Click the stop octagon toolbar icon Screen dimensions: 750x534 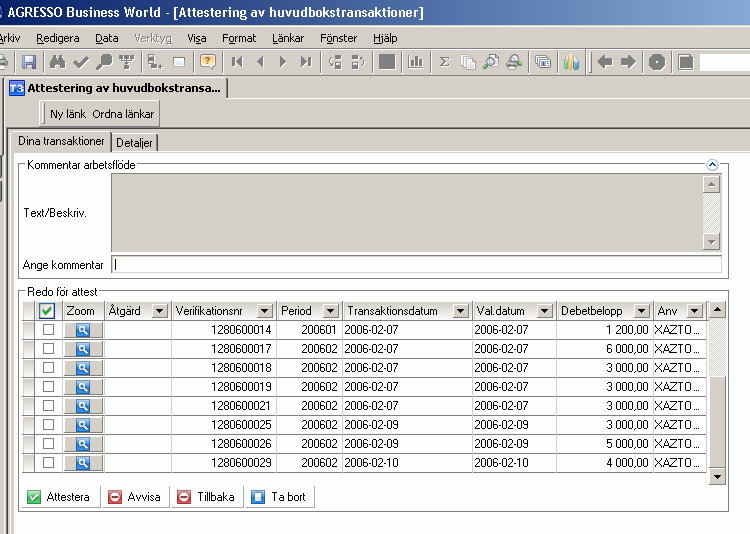point(657,62)
